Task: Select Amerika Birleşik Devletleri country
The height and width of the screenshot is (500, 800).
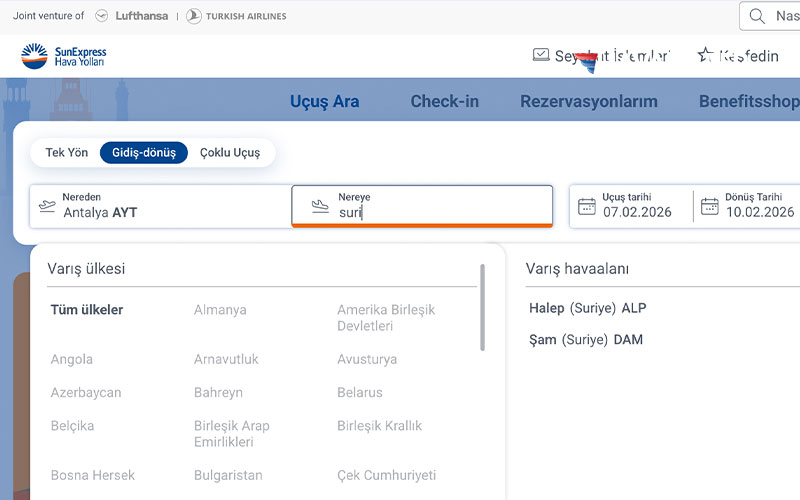Action: [x=386, y=317]
